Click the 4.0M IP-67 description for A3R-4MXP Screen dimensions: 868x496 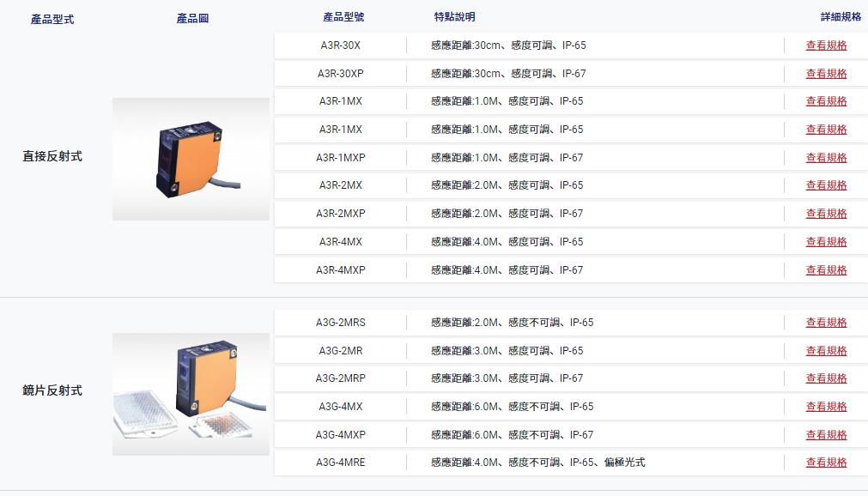pos(507,270)
